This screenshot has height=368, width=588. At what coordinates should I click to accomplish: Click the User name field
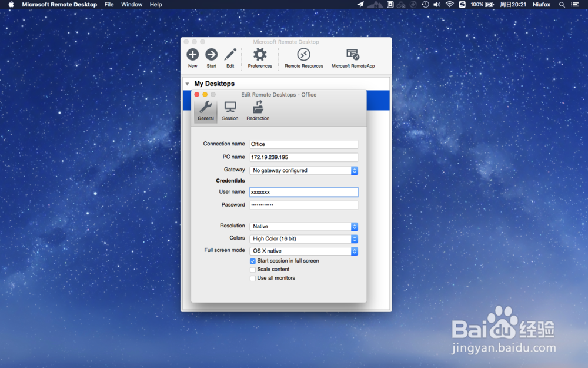[x=304, y=192]
